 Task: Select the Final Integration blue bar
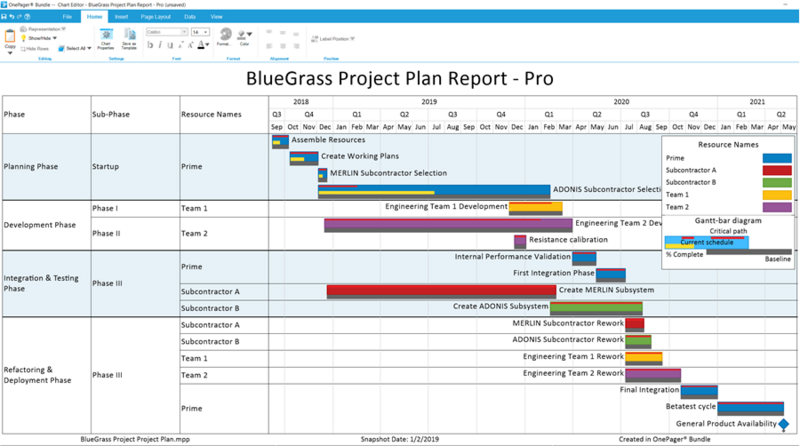point(699,392)
